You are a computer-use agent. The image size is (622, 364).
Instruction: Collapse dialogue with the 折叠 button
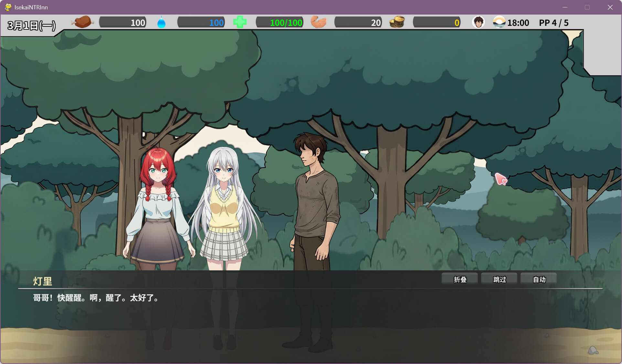tap(459, 279)
